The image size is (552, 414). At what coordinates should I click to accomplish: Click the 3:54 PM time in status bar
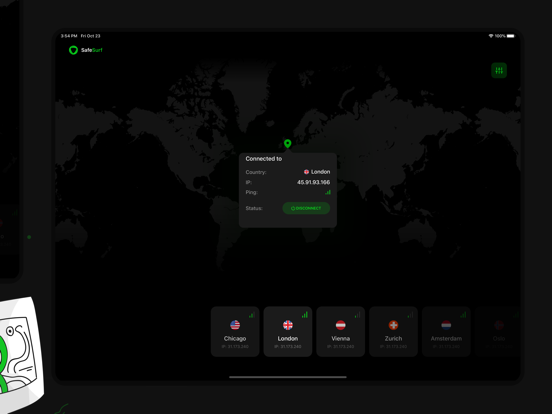69,36
